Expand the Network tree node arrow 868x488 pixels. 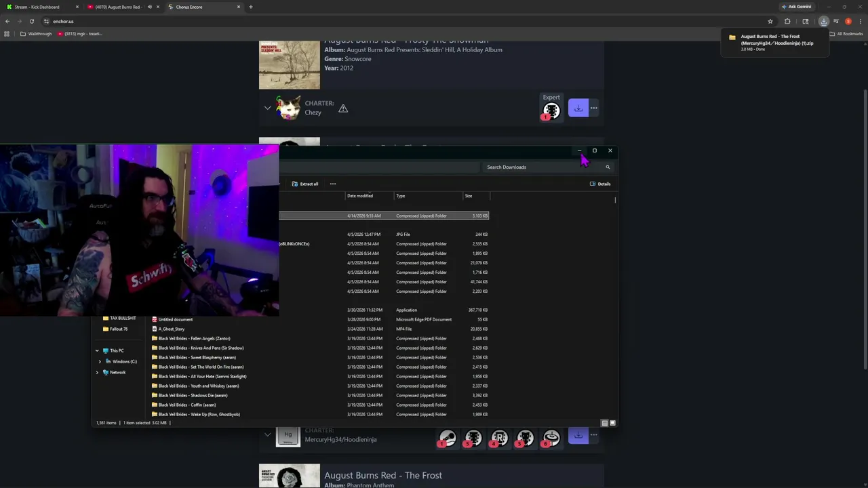point(97,372)
